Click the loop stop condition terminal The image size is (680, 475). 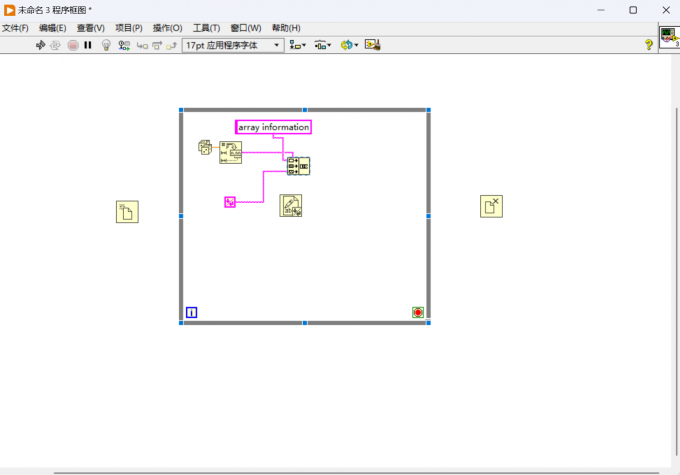coord(418,312)
